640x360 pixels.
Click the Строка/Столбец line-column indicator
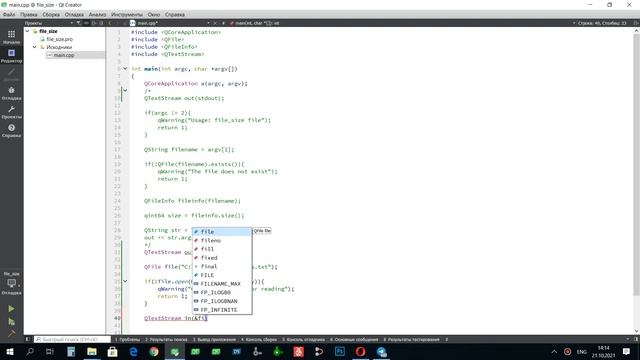point(602,23)
